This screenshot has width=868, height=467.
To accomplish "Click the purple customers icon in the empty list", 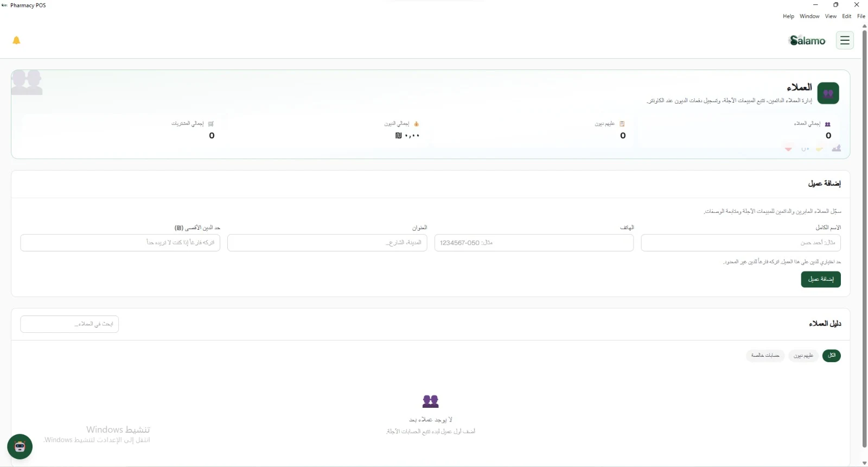I will coord(430,401).
